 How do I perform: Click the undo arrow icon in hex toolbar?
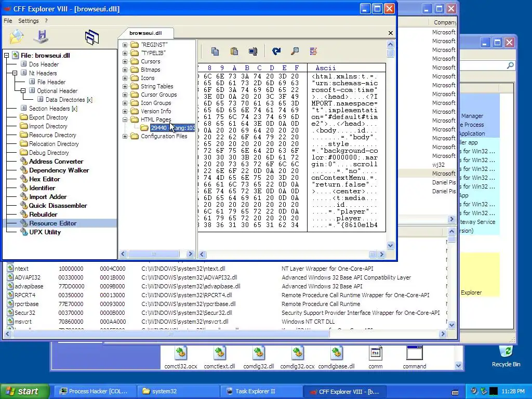(x=276, y=51)
